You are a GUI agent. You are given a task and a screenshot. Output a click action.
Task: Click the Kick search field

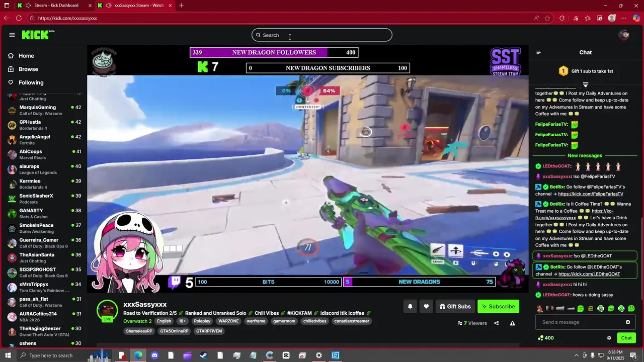click(322, 35)
